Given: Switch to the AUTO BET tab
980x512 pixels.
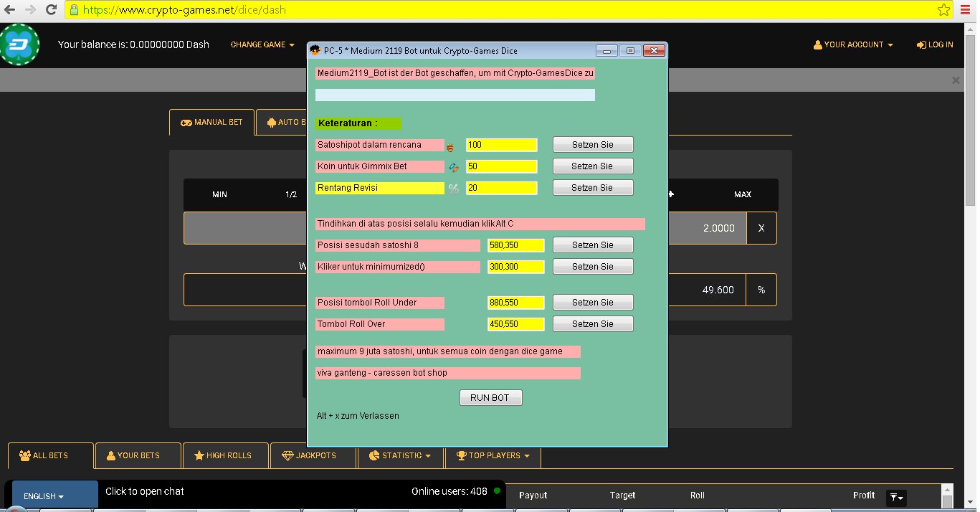Looking at the screenshot, I should (282, 122).
